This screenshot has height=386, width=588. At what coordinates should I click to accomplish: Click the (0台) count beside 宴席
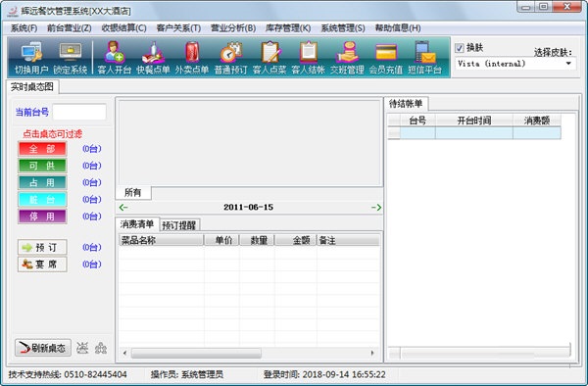click(92, 265)
